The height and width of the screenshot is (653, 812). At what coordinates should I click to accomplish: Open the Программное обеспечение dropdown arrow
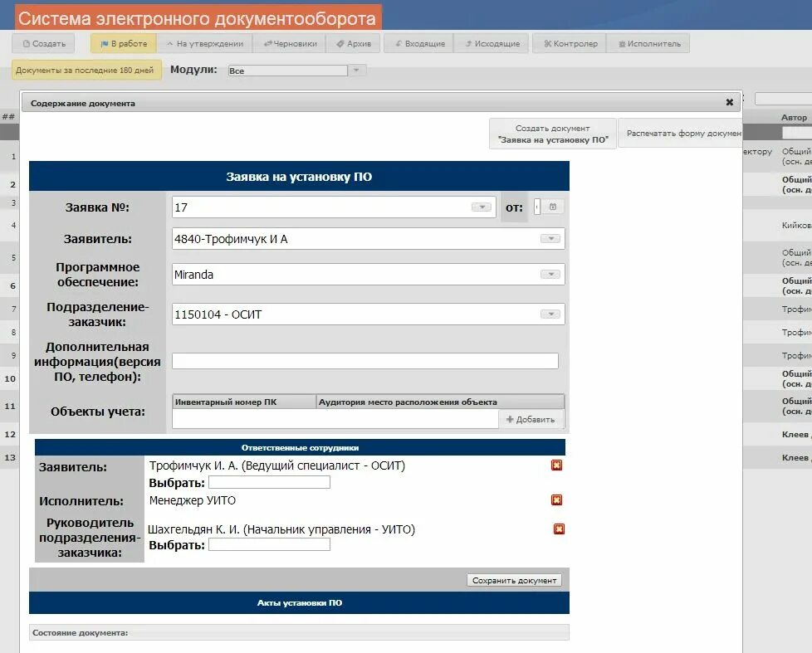(550, 273)
